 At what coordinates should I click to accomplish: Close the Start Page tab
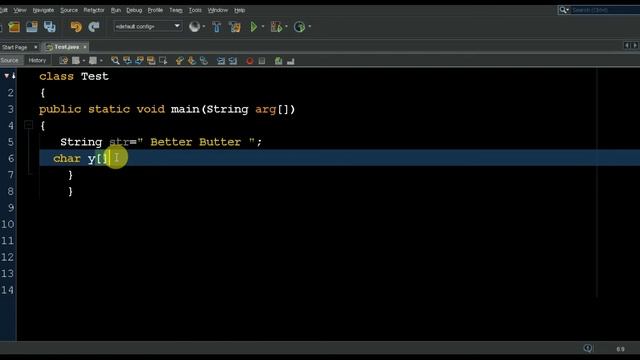point(36,47)
